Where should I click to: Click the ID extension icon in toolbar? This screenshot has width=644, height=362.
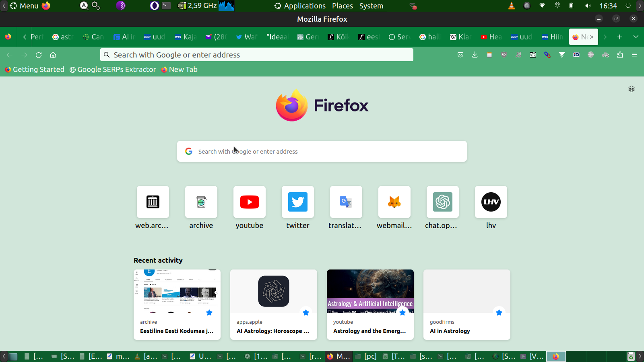pyautogui.click(x=576, y=55)
